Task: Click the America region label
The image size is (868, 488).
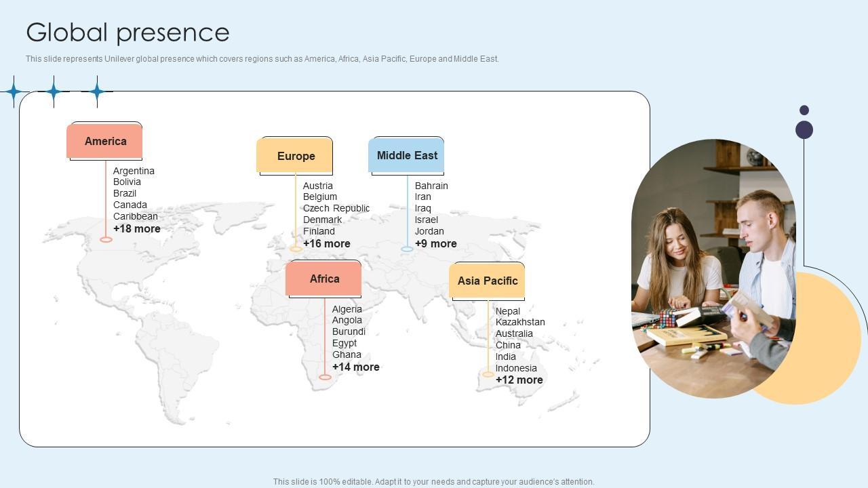Action: pyautogui.click(x=104, y=141)
